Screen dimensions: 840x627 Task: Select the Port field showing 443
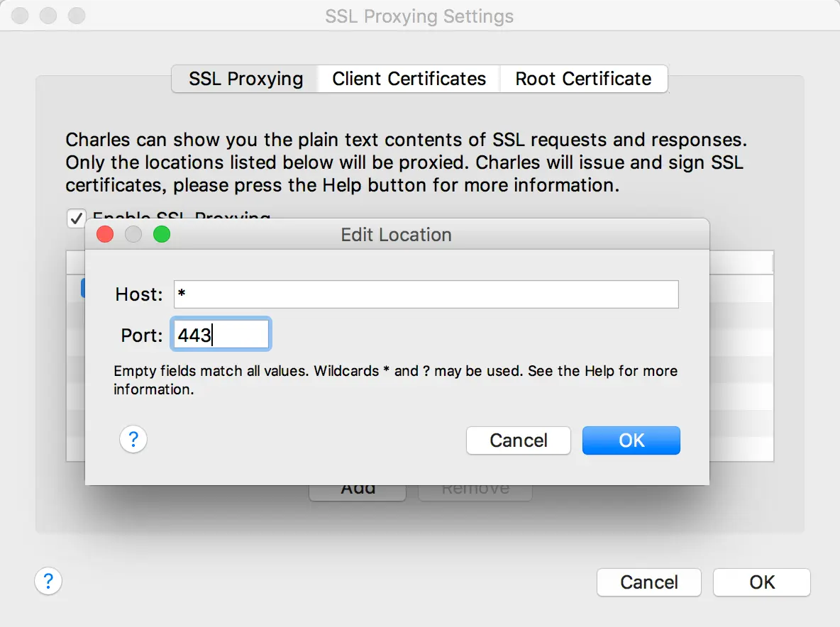point(221,333)
